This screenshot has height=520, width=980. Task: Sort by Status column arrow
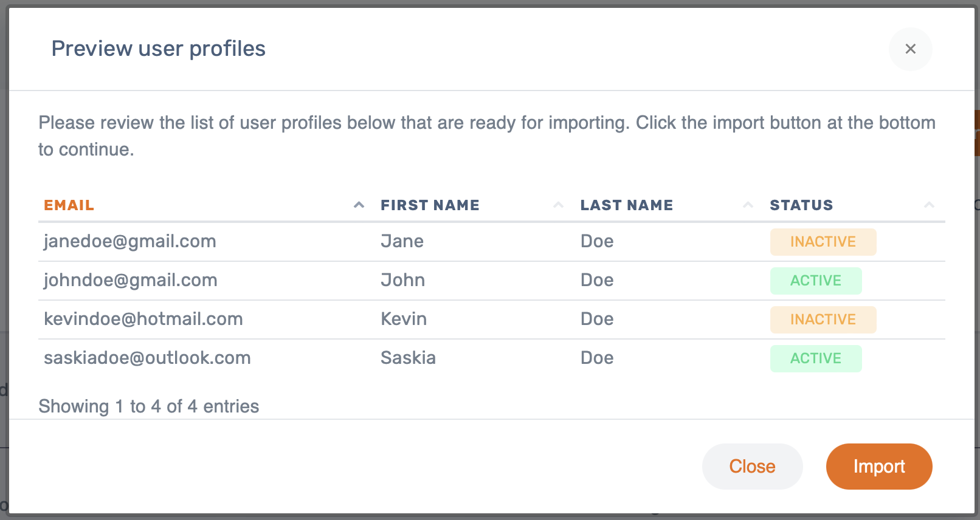[929, 205]
